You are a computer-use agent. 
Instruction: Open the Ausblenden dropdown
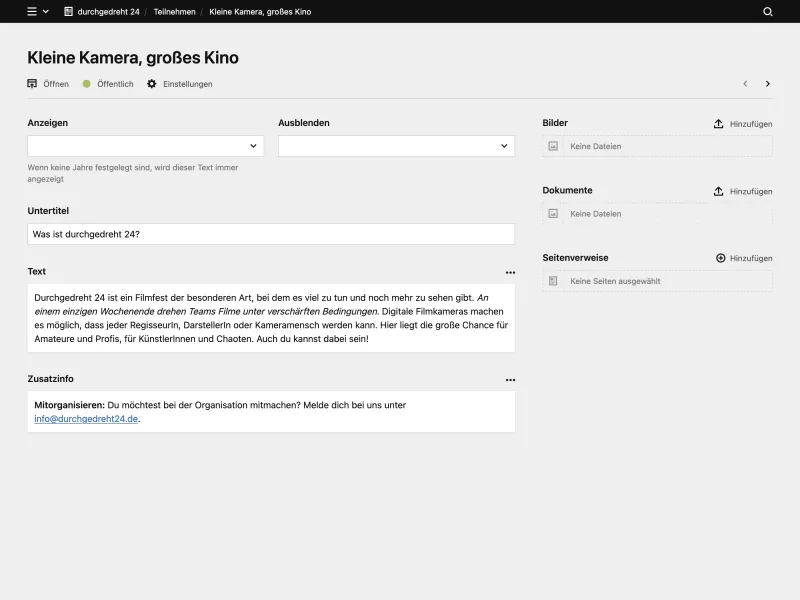click(397, 146)
